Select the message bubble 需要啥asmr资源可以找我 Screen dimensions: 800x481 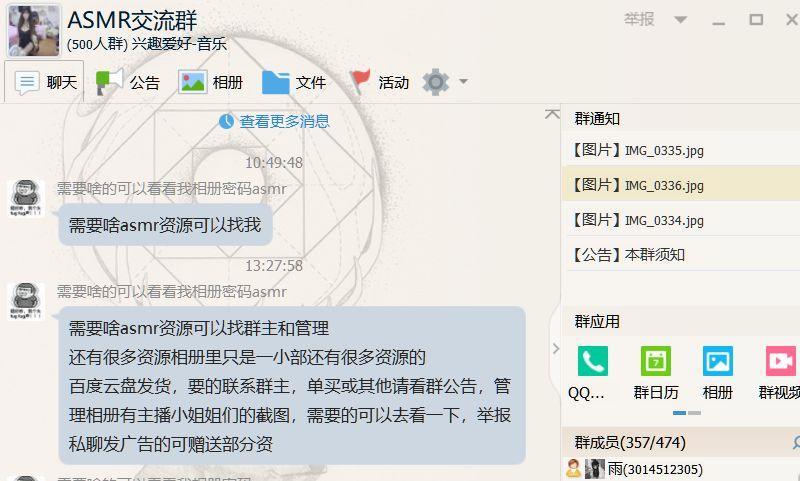[165, 225]
